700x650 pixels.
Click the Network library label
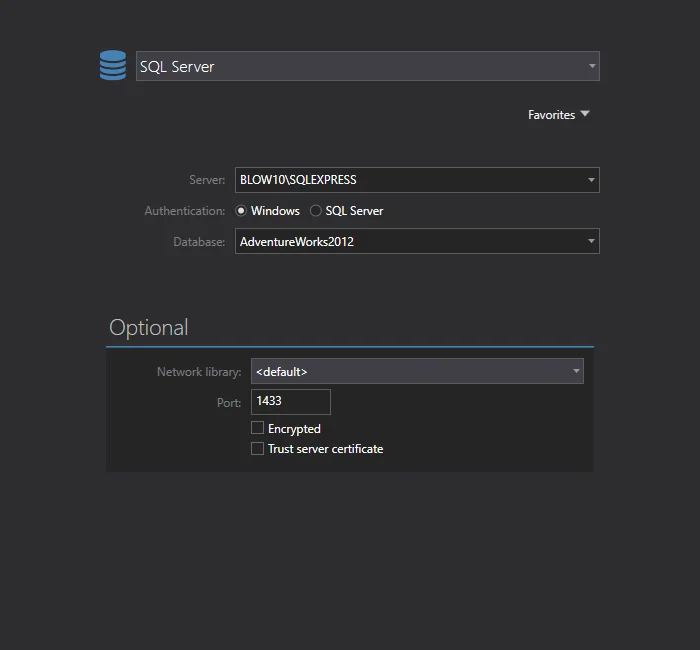(x=199, y=372)
